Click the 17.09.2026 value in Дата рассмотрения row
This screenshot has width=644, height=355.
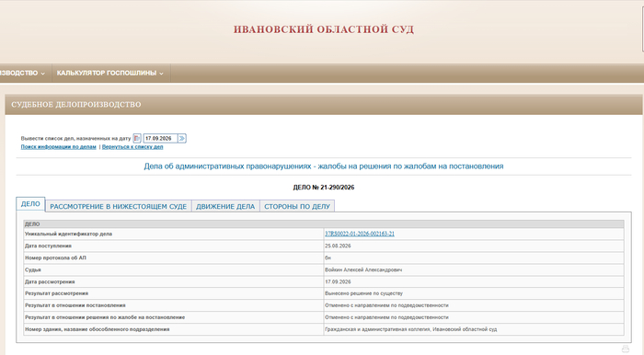tap(338, 281)
